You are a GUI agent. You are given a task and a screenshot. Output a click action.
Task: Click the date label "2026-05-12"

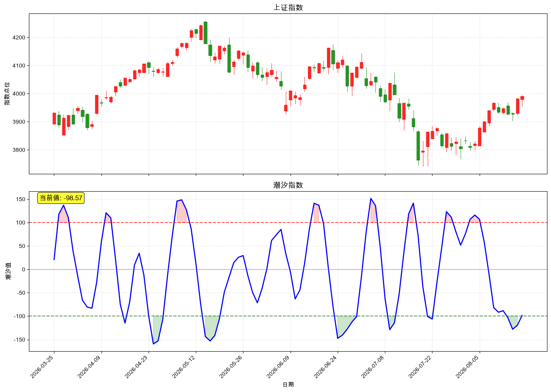click(x=185, y=367)
